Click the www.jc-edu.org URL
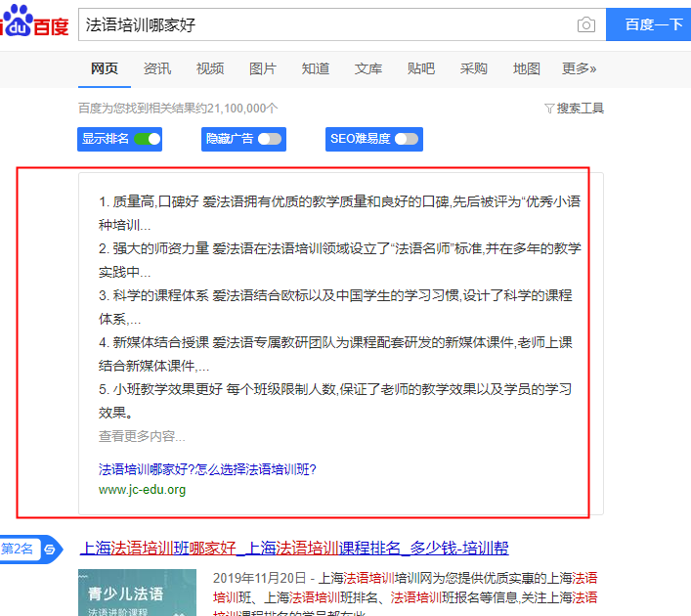Screen dimensions: 691x616 click(x=142, y=490)
